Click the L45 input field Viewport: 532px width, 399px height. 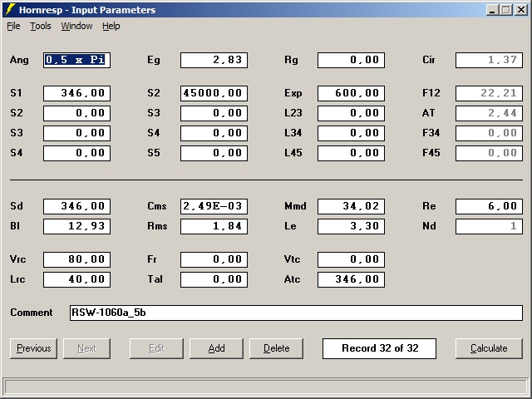pyautogui.click(x=351, y=153)
